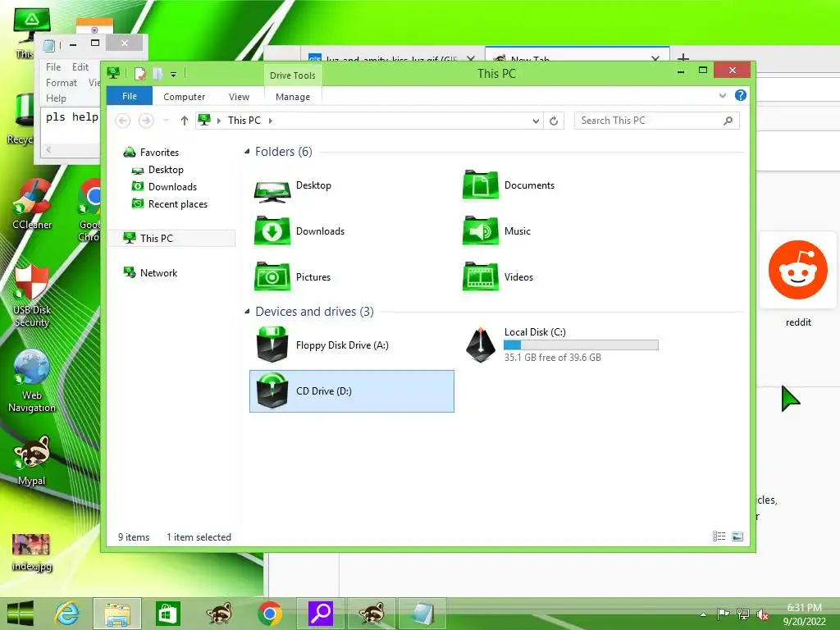The width and height of the screenshot is (840, 630).
Task: Open the Documents folder icon
Action: (481, 185)
